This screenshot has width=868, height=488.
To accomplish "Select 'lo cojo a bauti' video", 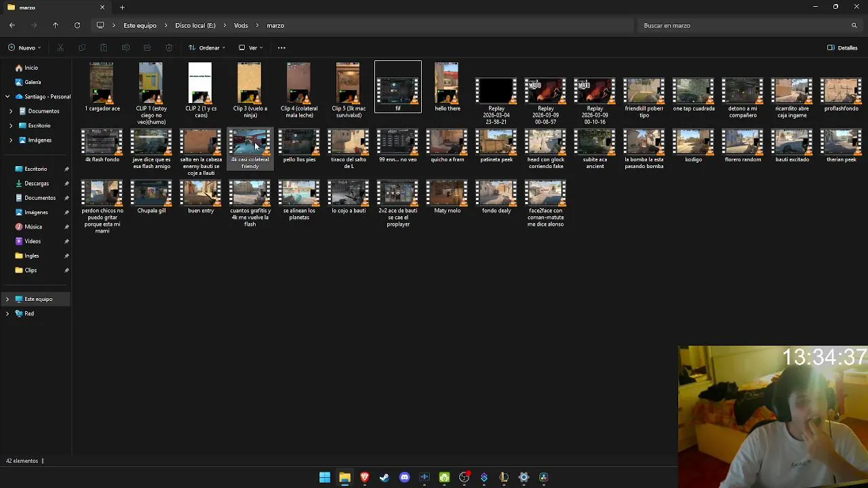I will coord(349,197).
